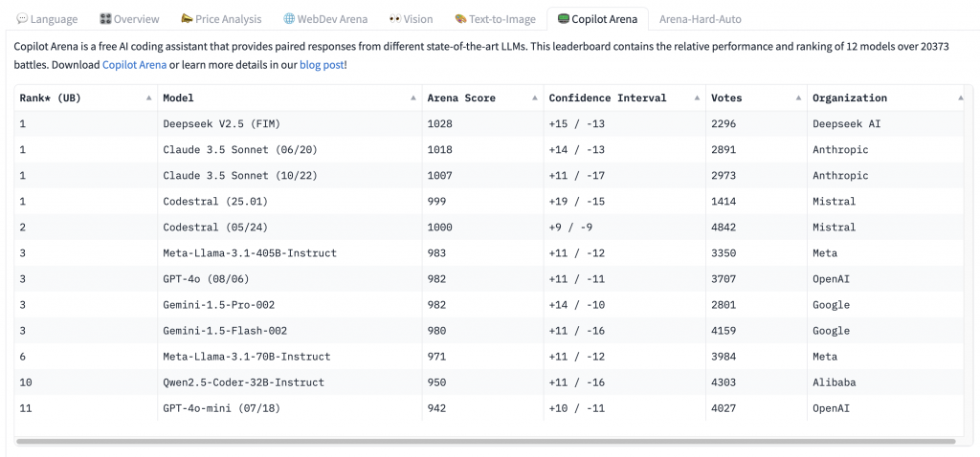Follow the Copilot Arena download link
980x457 pixels.
(134, 65)
